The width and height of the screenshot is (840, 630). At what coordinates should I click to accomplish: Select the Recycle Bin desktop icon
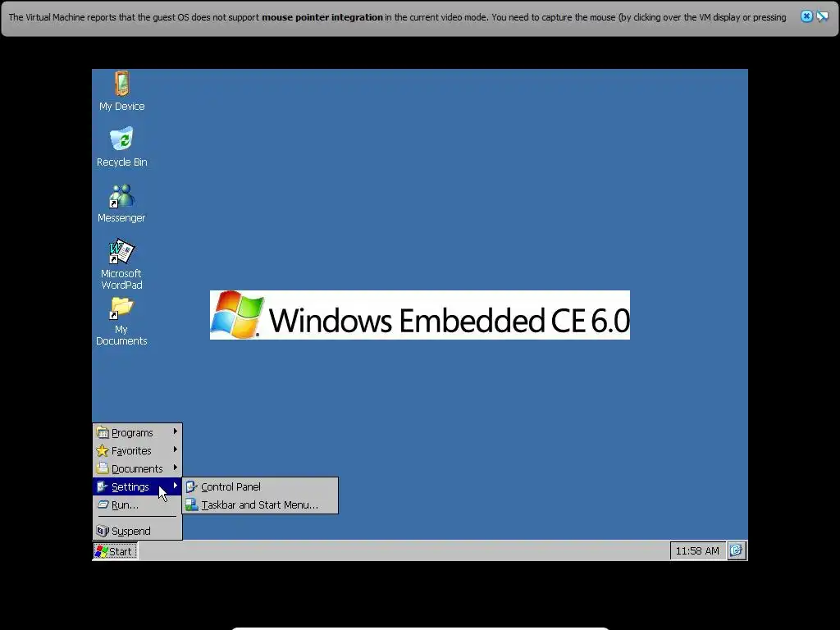click(121, 147)
